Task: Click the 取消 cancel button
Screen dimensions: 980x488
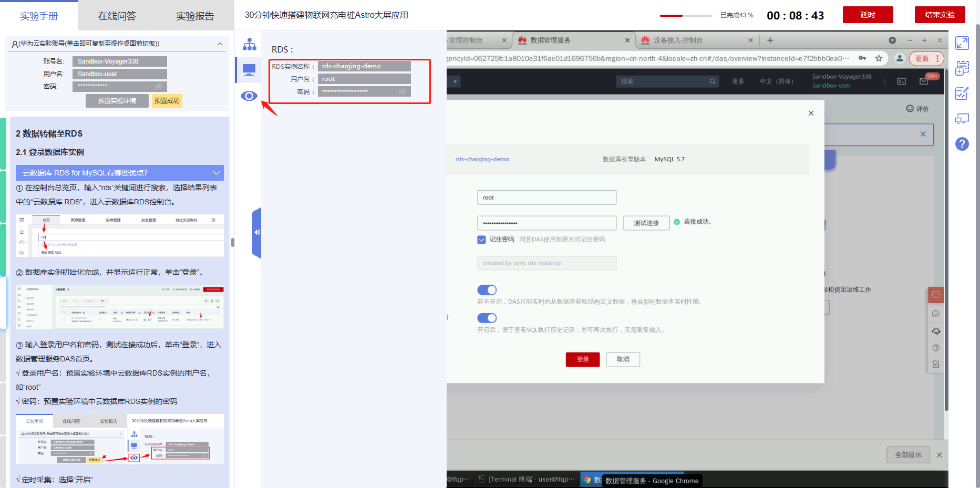Action: [x=623, y=359]
